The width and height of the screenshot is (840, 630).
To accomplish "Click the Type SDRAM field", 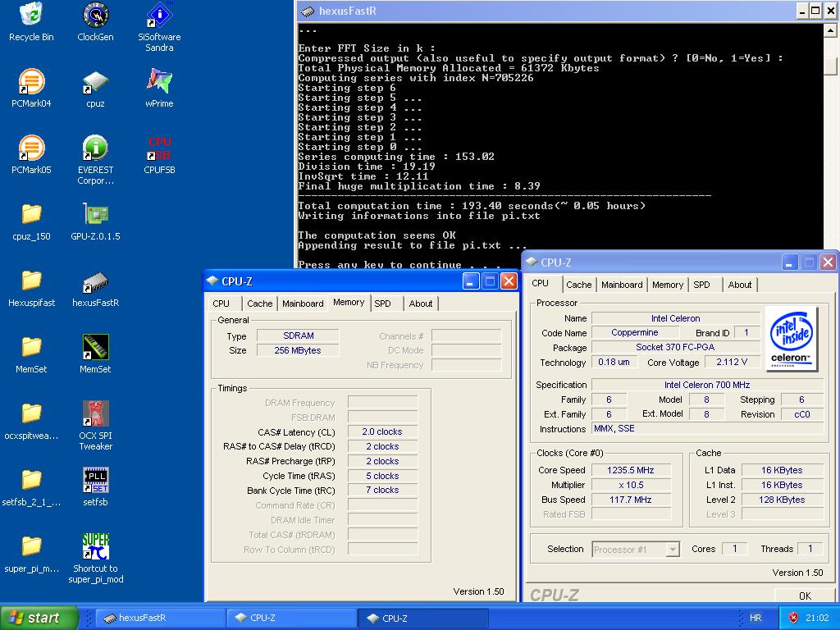I will (x=298, y=336).
